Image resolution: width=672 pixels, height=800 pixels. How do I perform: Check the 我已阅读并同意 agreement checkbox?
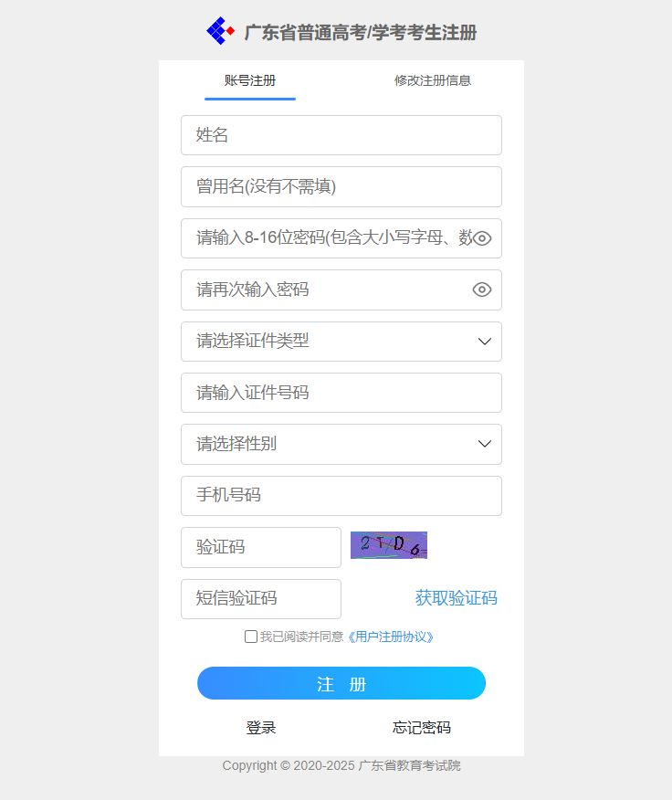(x=250, y=637)
